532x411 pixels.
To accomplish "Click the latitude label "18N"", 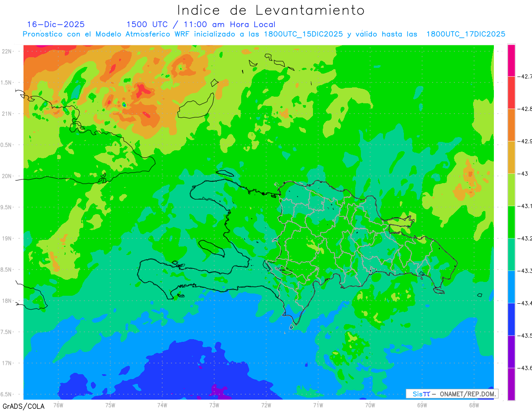I will [7, 301].
